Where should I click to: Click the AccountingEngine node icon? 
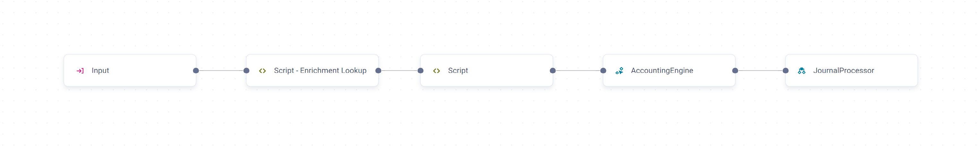point(619,71)
